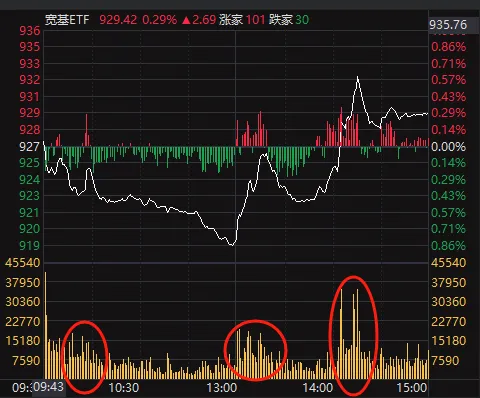Click the 14:00 time axis label
Screen dimensions: 480x398
317,388
